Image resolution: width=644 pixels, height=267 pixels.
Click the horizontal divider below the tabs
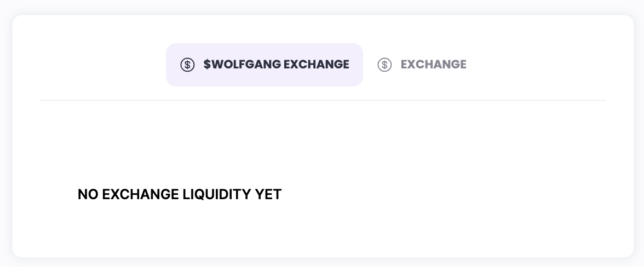pos(323,101)
